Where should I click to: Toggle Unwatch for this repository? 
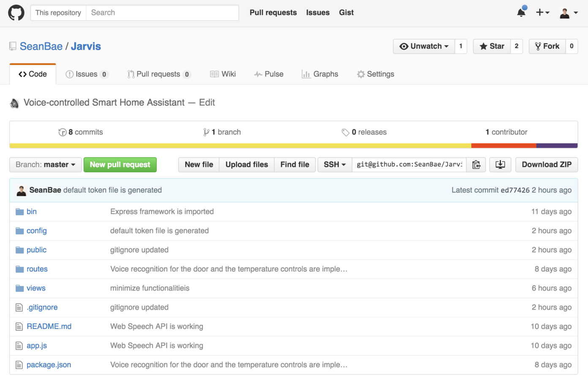pyautogui.click(x=424, y=46)
